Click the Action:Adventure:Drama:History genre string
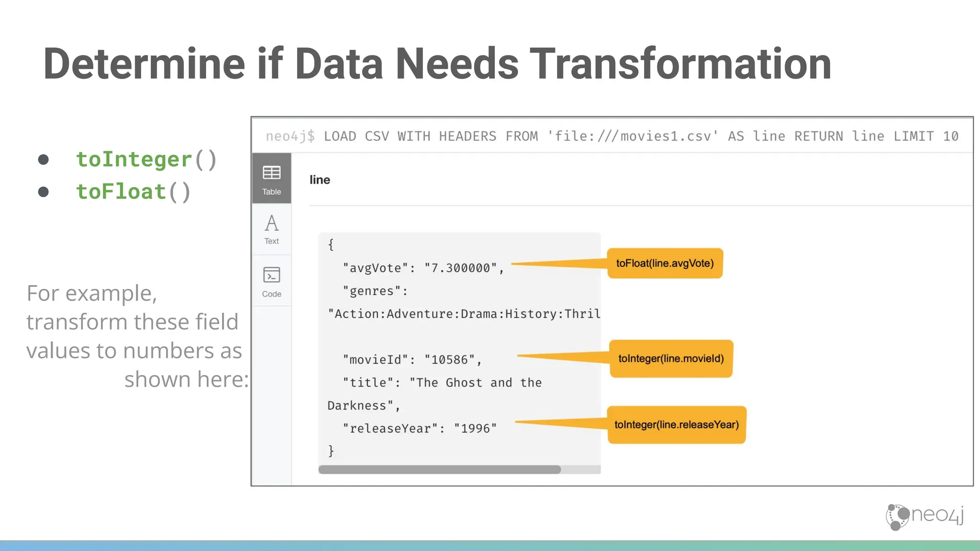Screen dimensions: 980x551 464,314
